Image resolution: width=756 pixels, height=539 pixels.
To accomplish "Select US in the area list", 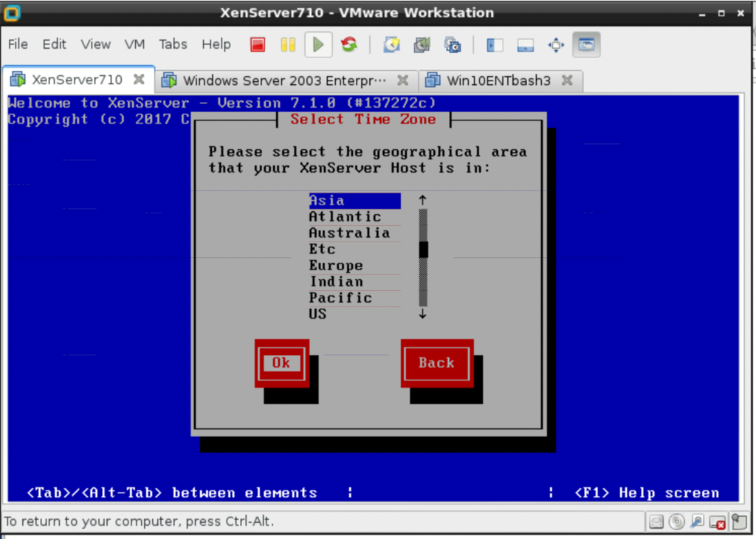I will click(354, 315).
